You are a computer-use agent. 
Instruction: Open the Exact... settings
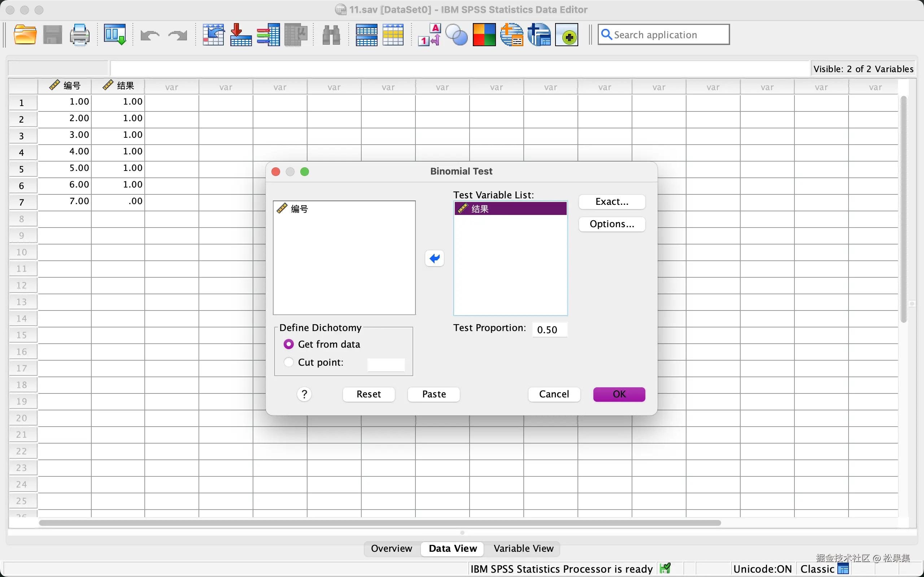(x=612, y=202)
